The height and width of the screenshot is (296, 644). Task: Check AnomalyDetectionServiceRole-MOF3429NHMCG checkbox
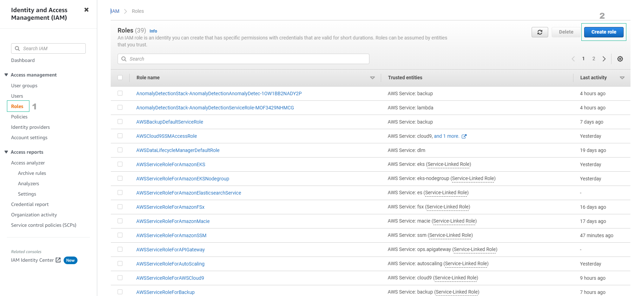(x=120, y=107)
